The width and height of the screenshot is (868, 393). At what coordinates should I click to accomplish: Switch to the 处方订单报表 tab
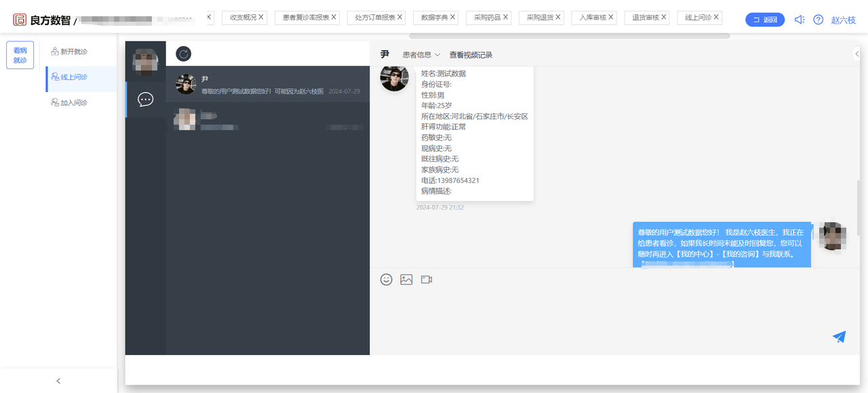pos(375,18)
